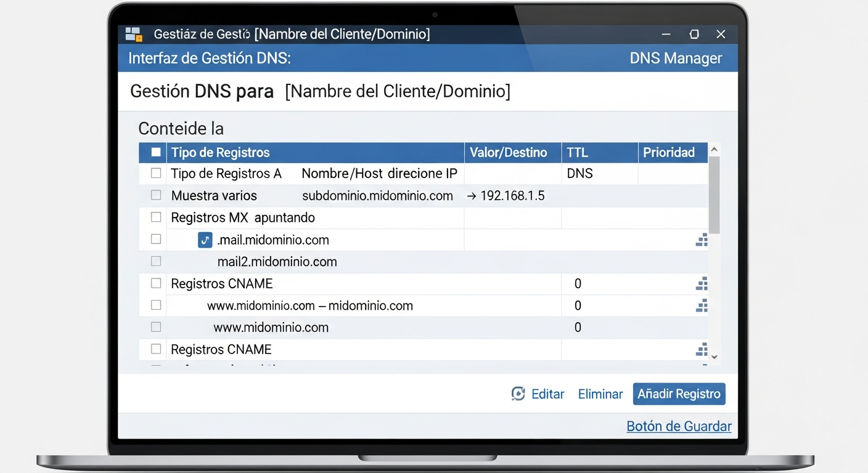Click the vertical scrollbar thumb in the table
This screenshot has width=868, height=473.
[714, 194]
